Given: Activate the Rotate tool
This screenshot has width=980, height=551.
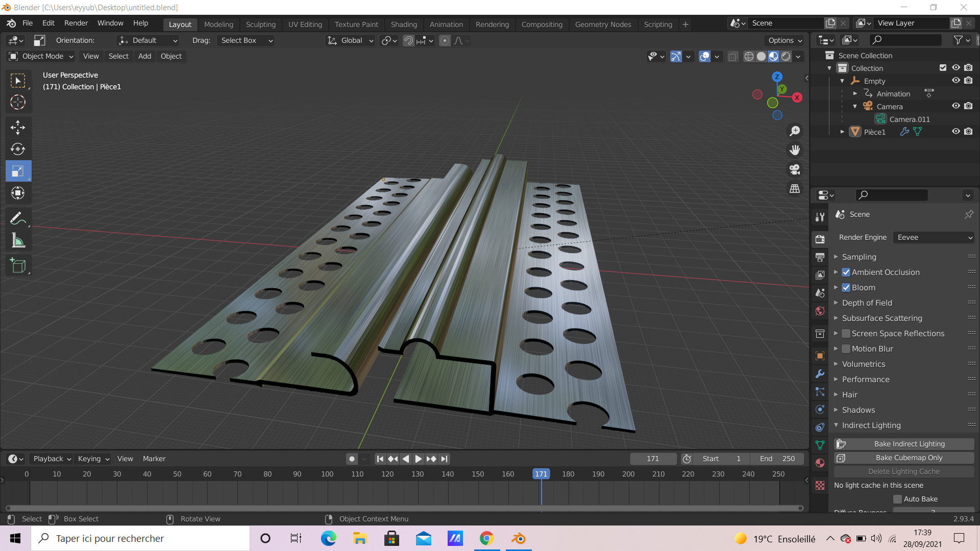Looking at the screenshot, I should [18, 149].
